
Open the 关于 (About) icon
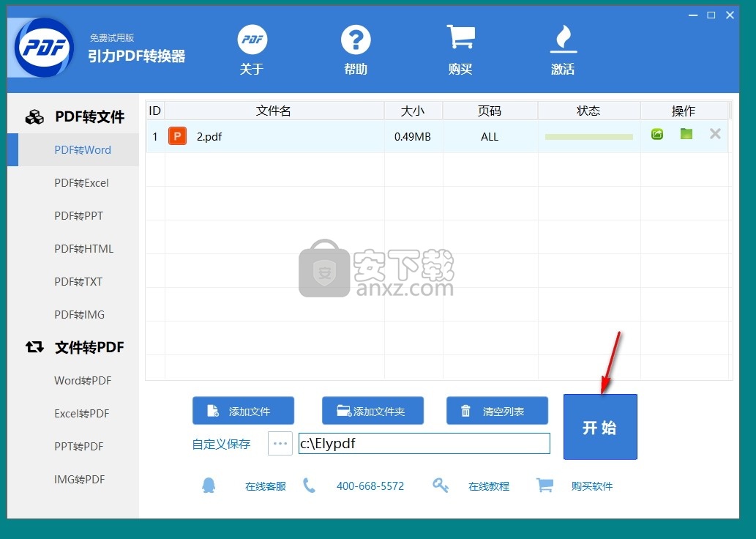click(252, 40)
